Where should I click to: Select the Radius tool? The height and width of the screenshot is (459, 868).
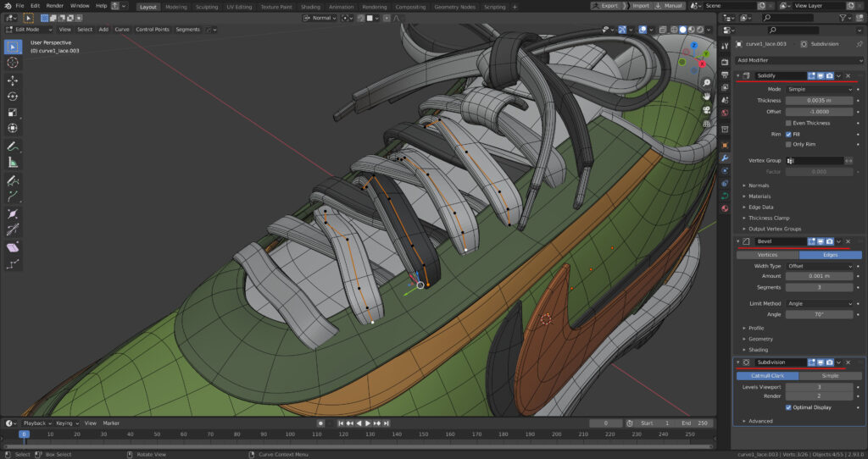pos(13,214)
